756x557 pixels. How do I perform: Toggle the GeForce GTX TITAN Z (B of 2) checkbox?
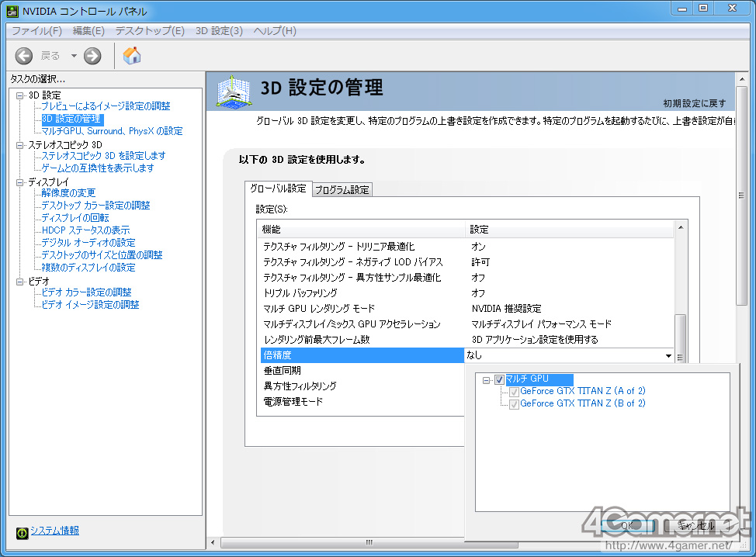coord(514,404)
